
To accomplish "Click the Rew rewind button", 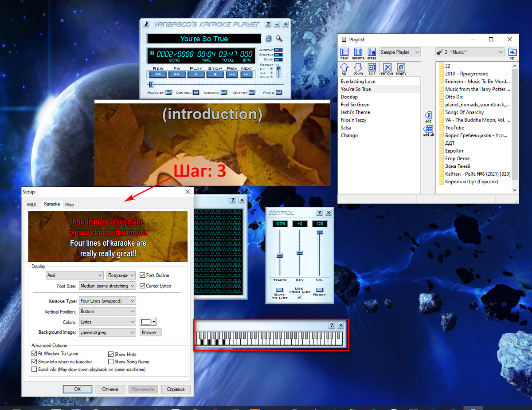I will [x=158, y=75].
